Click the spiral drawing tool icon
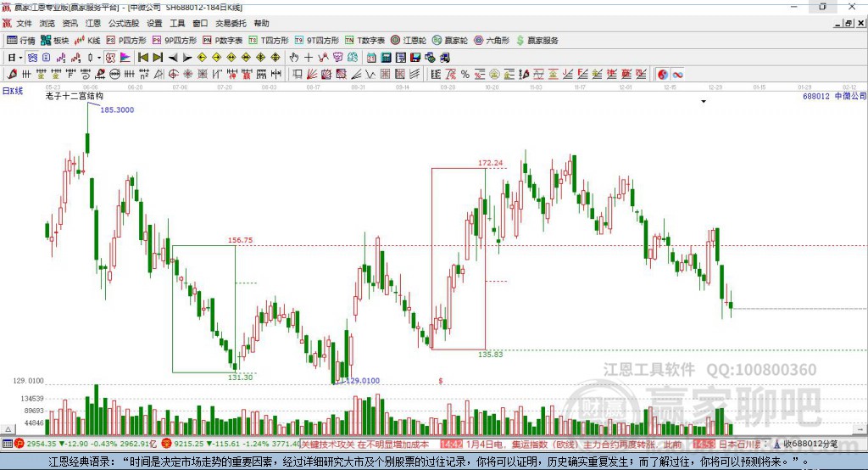 tap(86, 75)
